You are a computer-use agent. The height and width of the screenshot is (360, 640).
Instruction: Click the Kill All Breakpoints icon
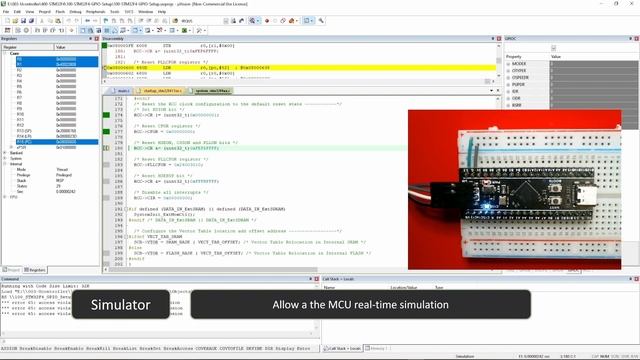(291, 20)
